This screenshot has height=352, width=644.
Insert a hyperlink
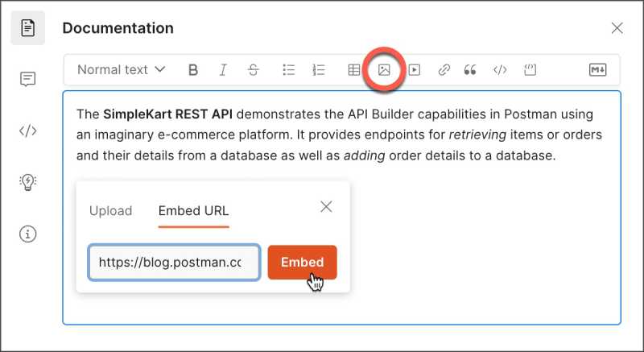[x=444, y=70]
